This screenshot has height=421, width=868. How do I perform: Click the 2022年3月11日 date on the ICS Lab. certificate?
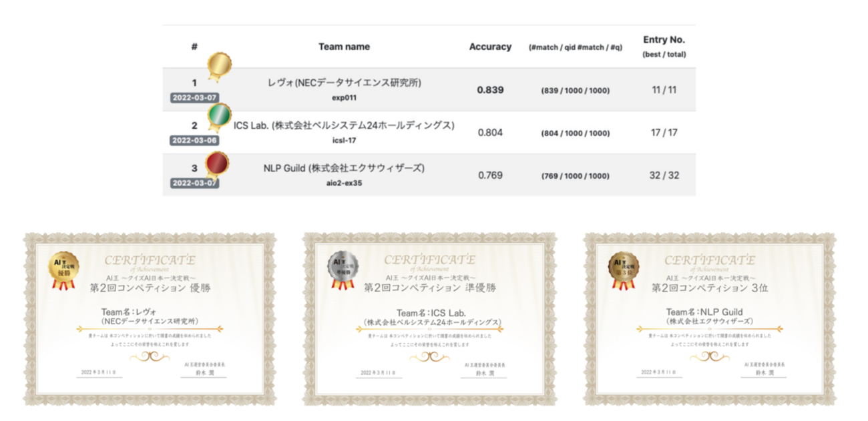pyautogui.click(x=378, y=372)
